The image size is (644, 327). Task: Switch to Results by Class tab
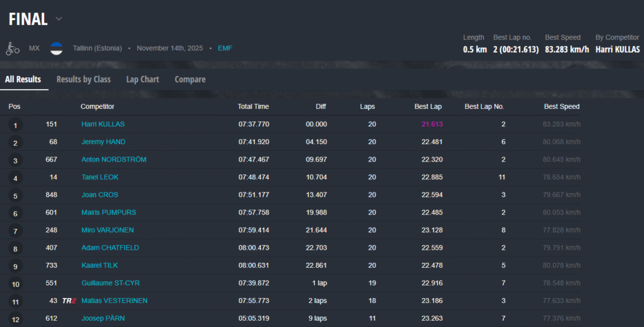pyautogui.click(x=83, y=79)
